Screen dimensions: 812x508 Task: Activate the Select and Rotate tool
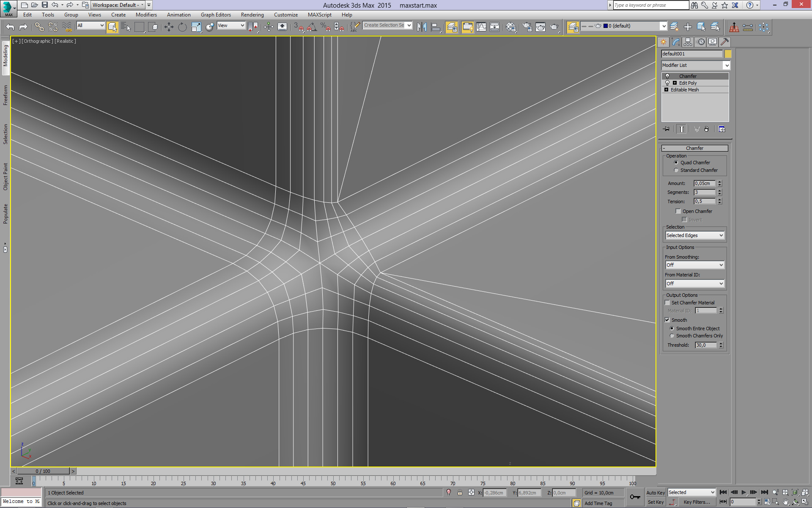(182, 27)
